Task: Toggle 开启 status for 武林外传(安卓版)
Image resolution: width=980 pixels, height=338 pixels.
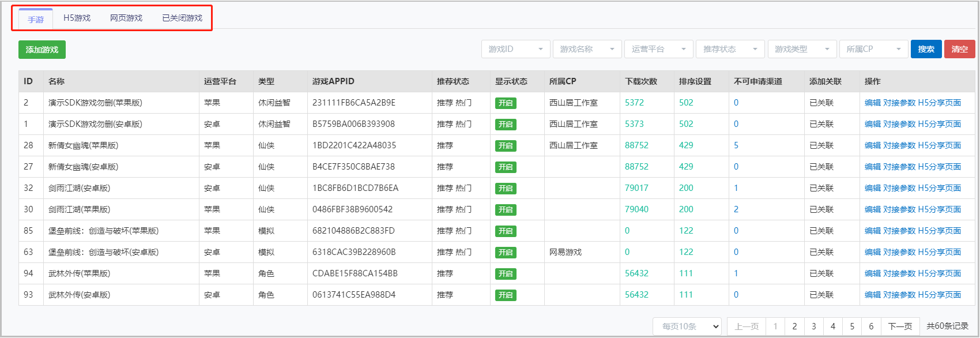Action: click(x=506, y=295)
